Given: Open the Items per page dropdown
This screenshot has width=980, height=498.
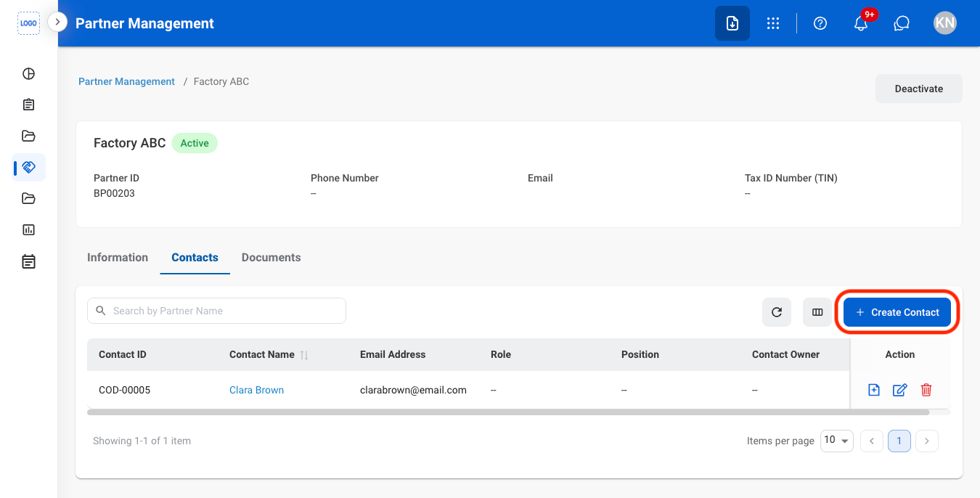Looking at the screenshot, I should point(836,440).
